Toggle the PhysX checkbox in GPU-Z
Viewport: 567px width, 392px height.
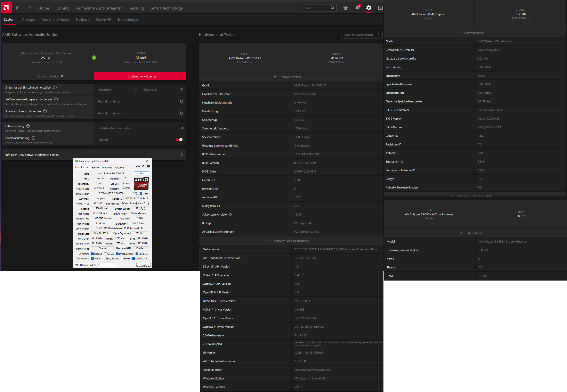coord(122,259)
